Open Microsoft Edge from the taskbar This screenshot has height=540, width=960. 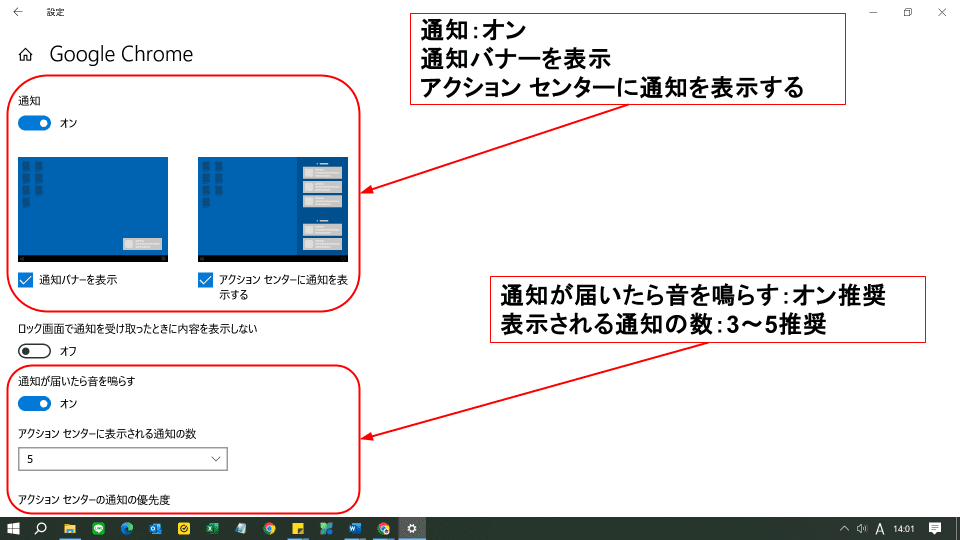click(x=127, y=528)
